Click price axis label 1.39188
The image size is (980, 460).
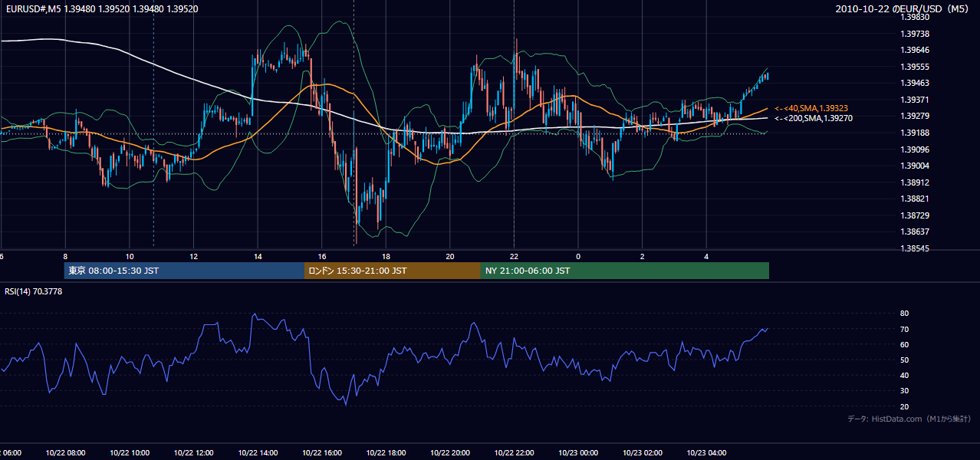point(914,133)
